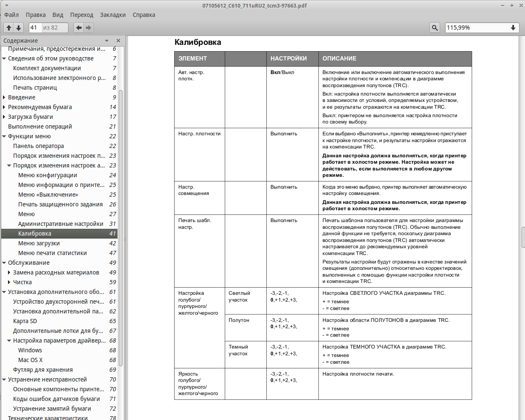Collapse the Устранение неисправностей section
This screenshot has width=525, height=420.
tap(4, 379)
